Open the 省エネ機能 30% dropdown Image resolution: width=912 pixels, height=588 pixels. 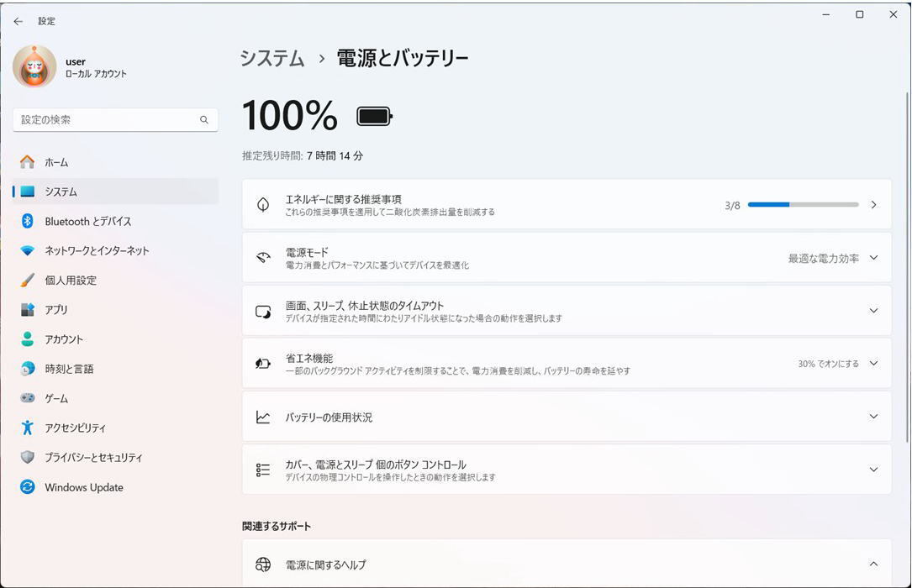[838, 364]
